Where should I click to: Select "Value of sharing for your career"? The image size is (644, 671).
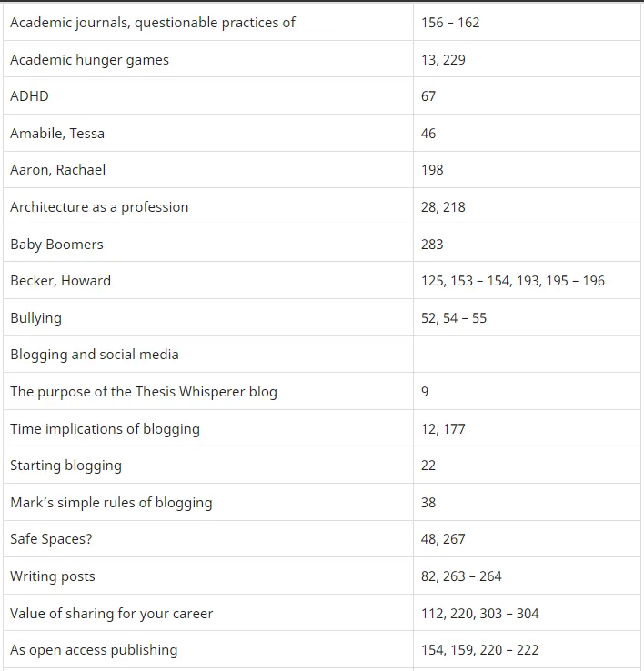point(112,614)
